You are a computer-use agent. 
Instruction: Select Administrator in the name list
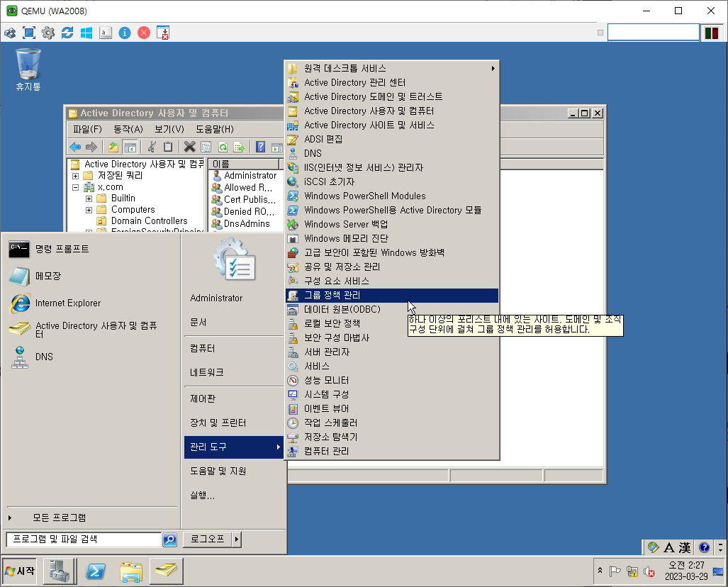pyautogui.click(x=250, y=176)
